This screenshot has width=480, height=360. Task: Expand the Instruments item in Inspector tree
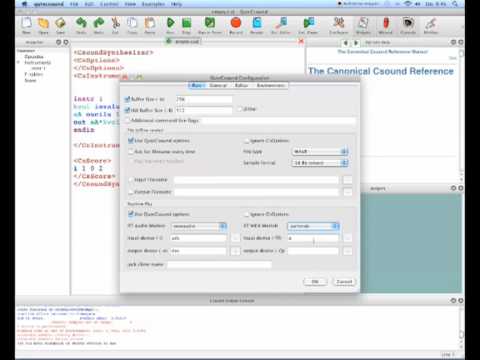[x=19, y=63]
